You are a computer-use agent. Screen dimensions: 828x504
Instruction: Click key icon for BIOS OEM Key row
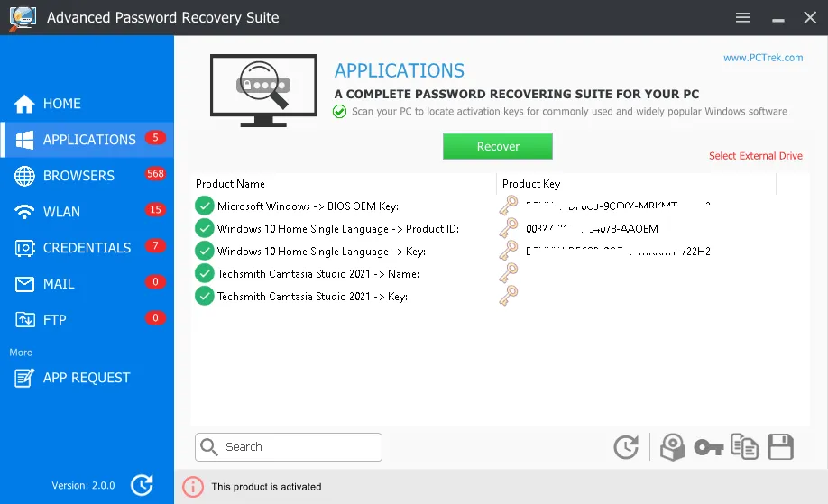point(509,206)
